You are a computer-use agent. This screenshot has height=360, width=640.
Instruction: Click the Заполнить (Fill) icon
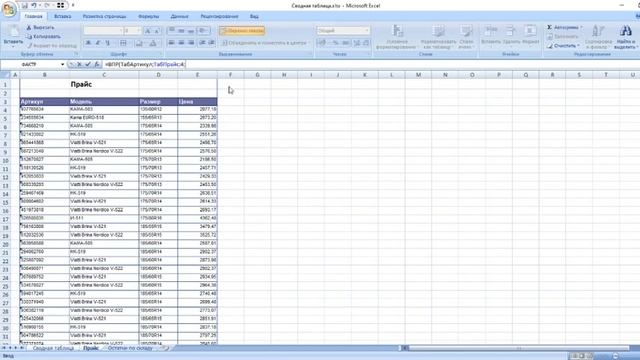click(x=550, y=36)
